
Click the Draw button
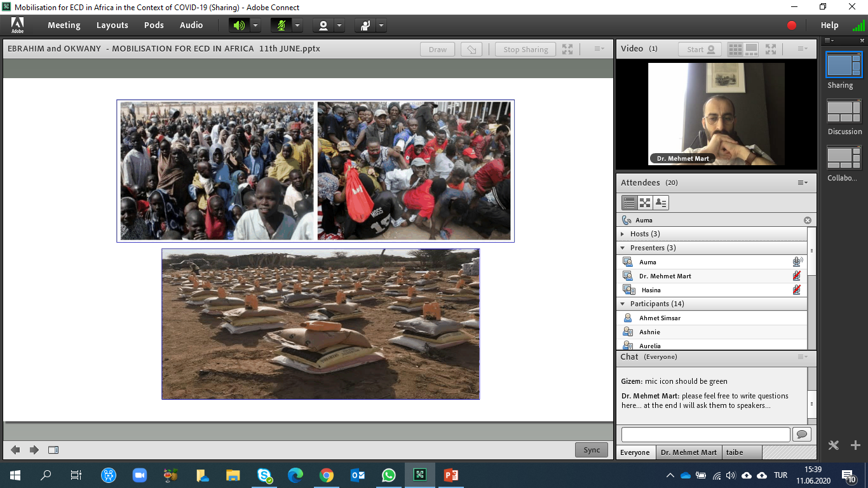coord(437,50)
